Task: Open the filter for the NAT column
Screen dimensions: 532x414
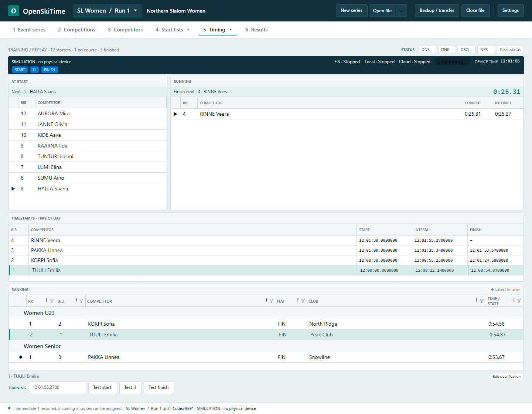Action: (x=303, y=301)
